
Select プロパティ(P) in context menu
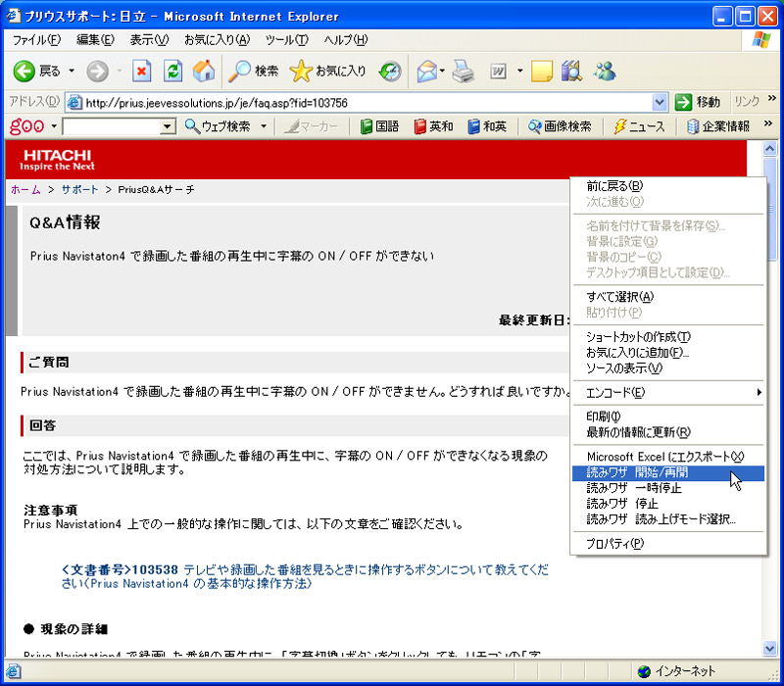click(x=668, y=544)
